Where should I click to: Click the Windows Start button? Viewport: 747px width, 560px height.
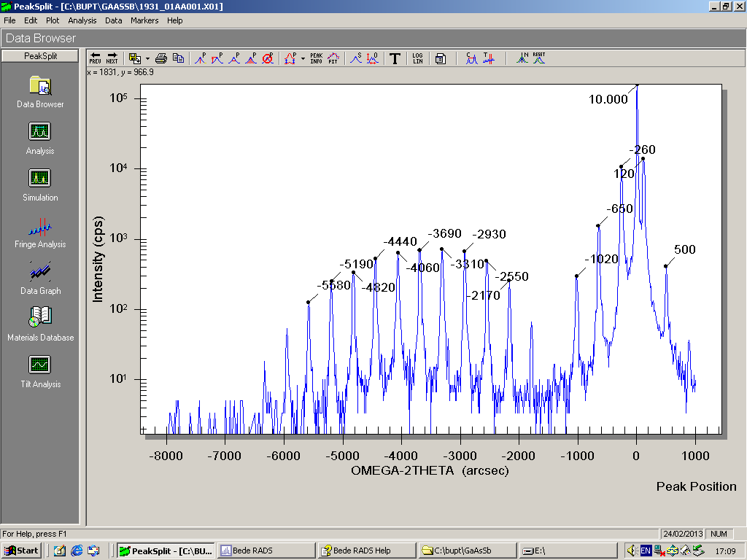point(21,551)
